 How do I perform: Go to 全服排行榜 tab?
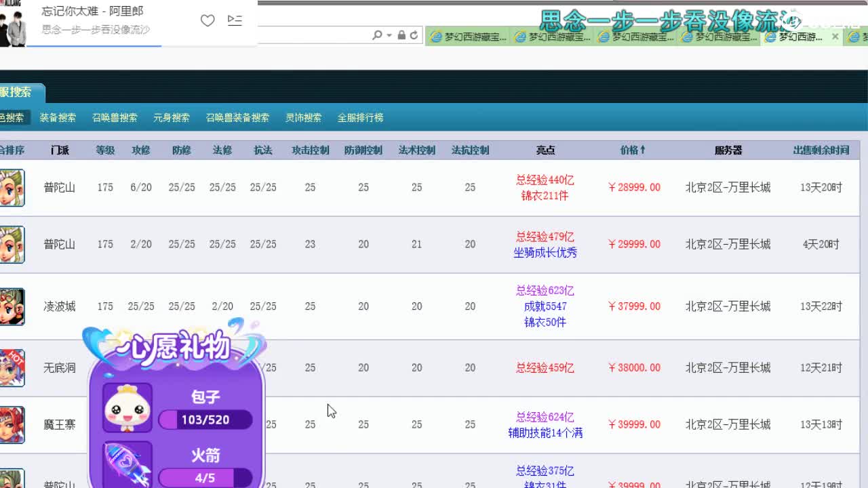pyautogui.click(x=360, y=117)
